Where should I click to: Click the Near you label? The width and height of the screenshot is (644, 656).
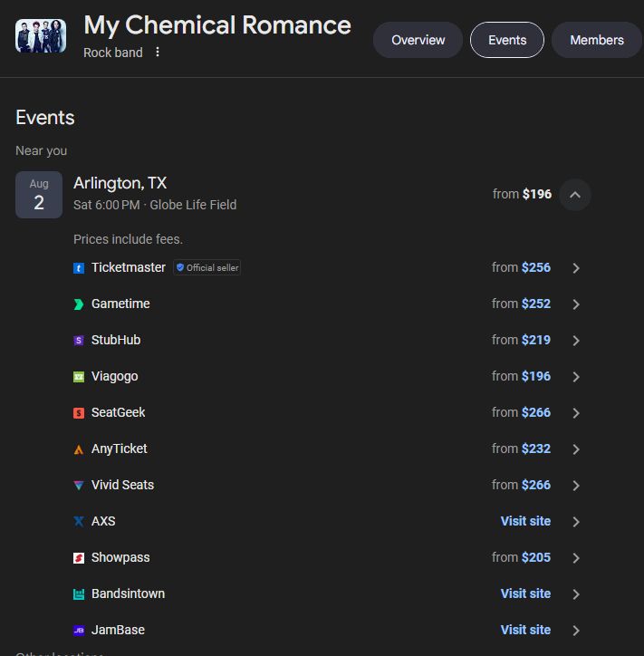click(41, 150)
